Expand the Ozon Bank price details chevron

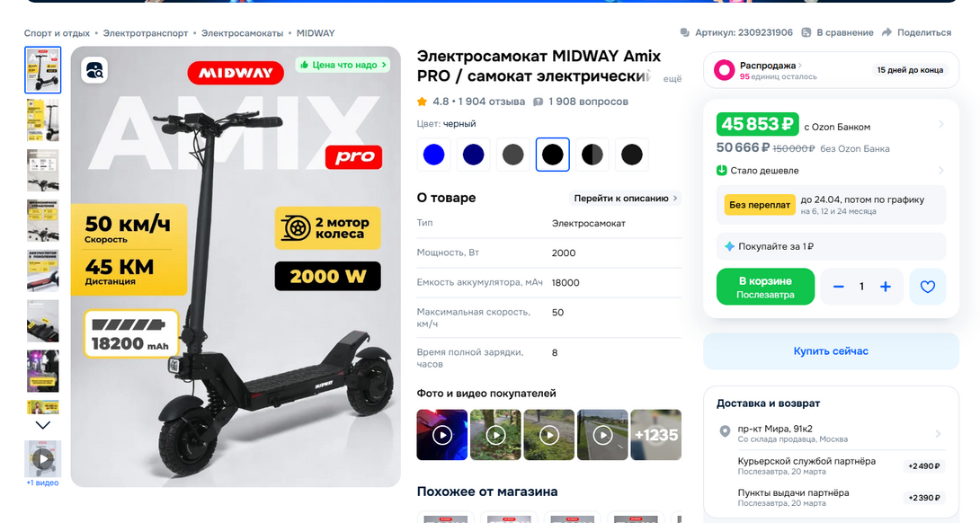coord(941,125)
